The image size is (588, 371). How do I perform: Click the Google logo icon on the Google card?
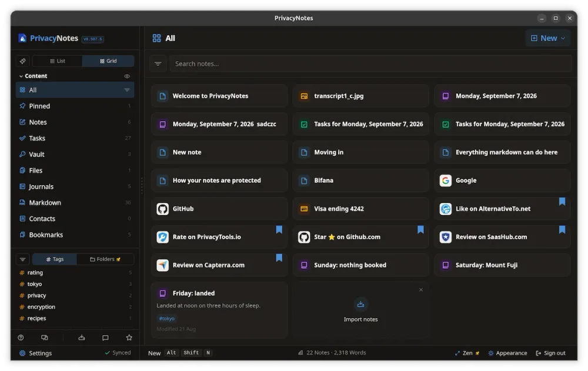tap(446, 181)
